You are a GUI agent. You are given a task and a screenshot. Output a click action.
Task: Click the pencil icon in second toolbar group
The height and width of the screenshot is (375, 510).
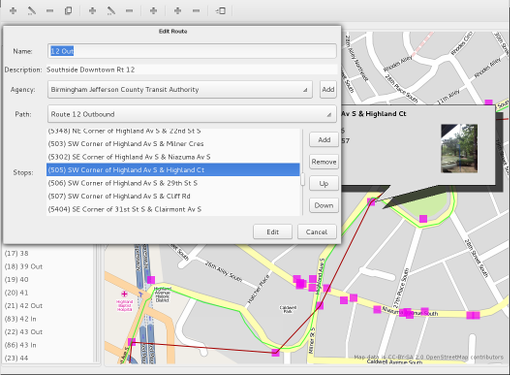click(111, 11)
